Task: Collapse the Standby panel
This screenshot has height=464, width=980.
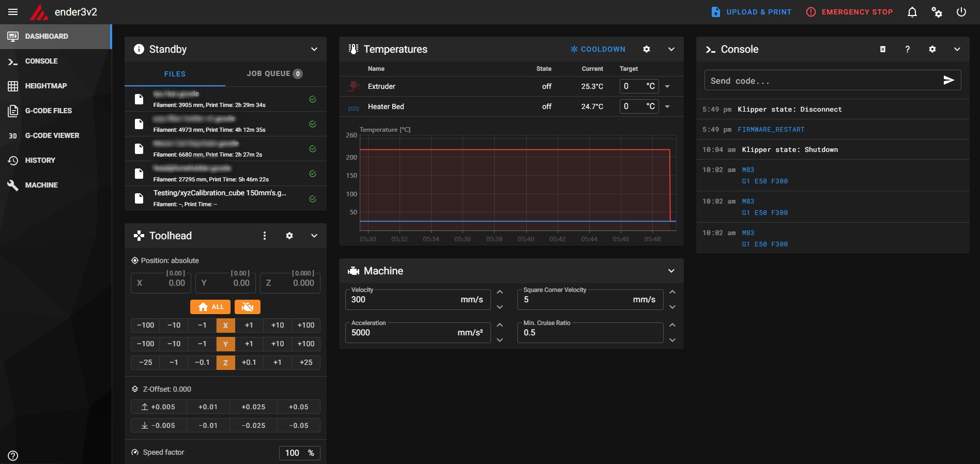Action: (x=314, y=49)
